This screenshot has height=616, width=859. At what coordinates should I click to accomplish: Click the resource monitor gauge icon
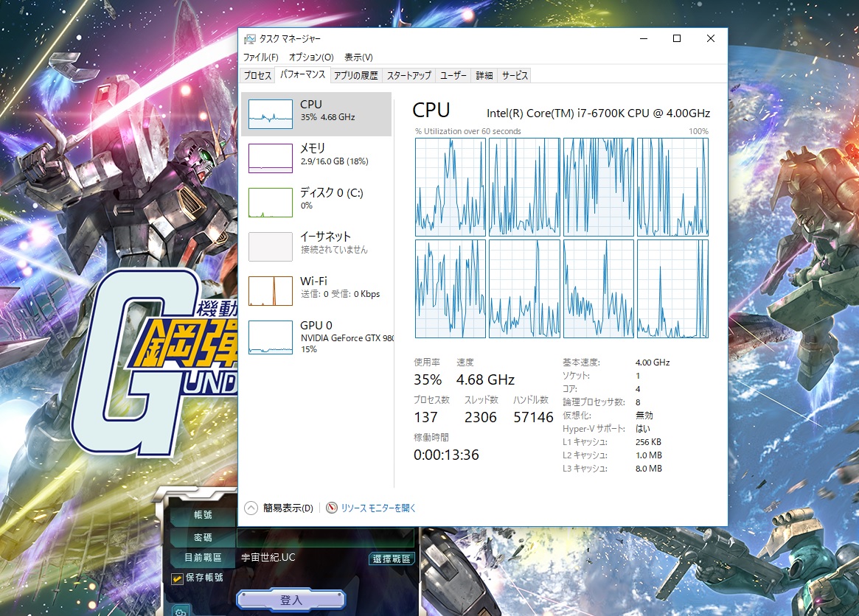tap(332, 508)
